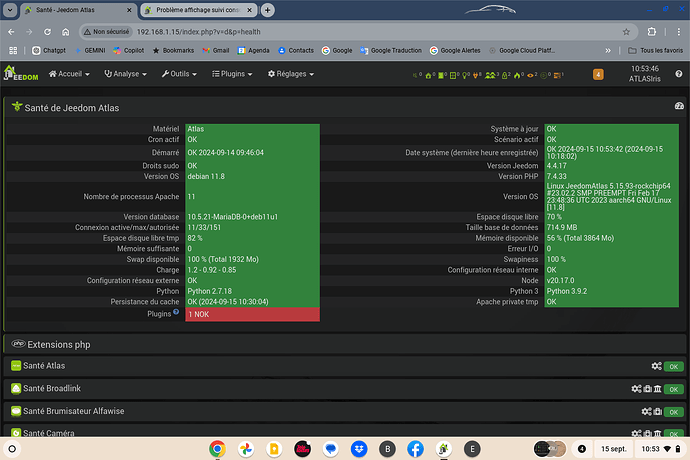Switch to Problème affichage suivi tab
Screen dimensions: 690x460
click(x=198, y=10)
